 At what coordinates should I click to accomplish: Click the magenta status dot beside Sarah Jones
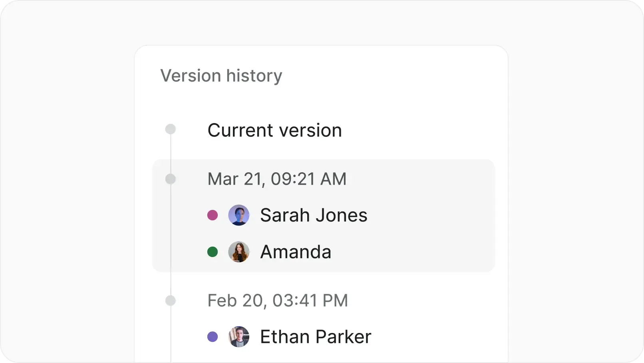coord(213,215)
